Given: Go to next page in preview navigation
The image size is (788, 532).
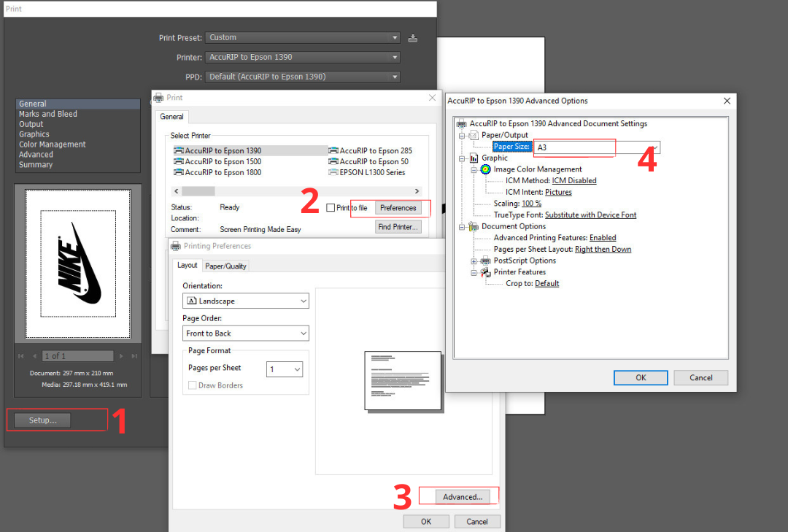Looking at the screenshot, I should coord(121,356).
